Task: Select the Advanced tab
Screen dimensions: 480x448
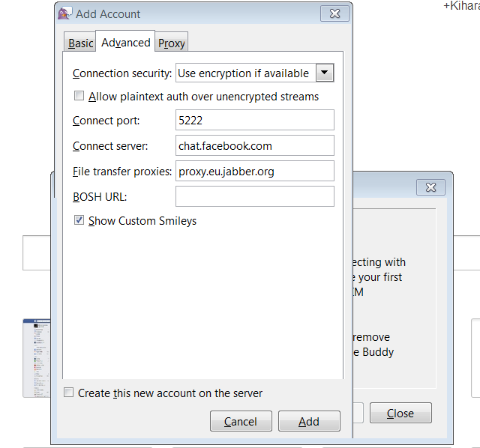Action: (125, 43)
